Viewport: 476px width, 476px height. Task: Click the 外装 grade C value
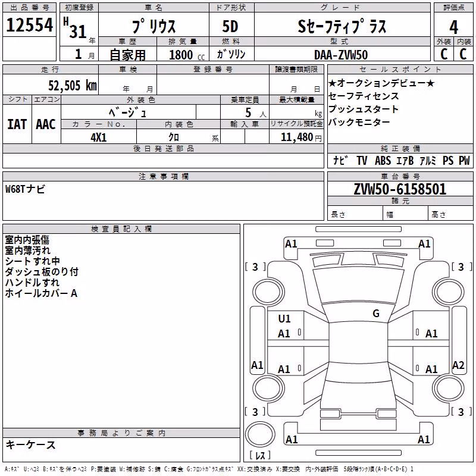pyautogui.click(x=444, y=54)
